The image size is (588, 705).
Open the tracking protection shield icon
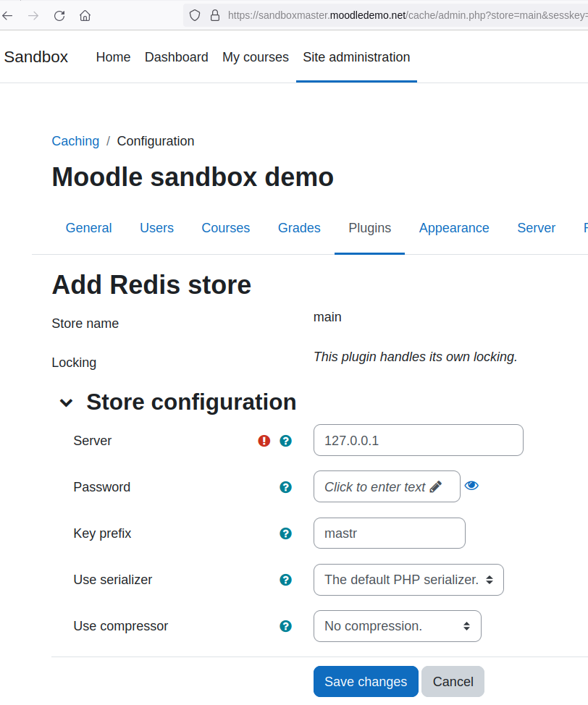click(194, 15)
